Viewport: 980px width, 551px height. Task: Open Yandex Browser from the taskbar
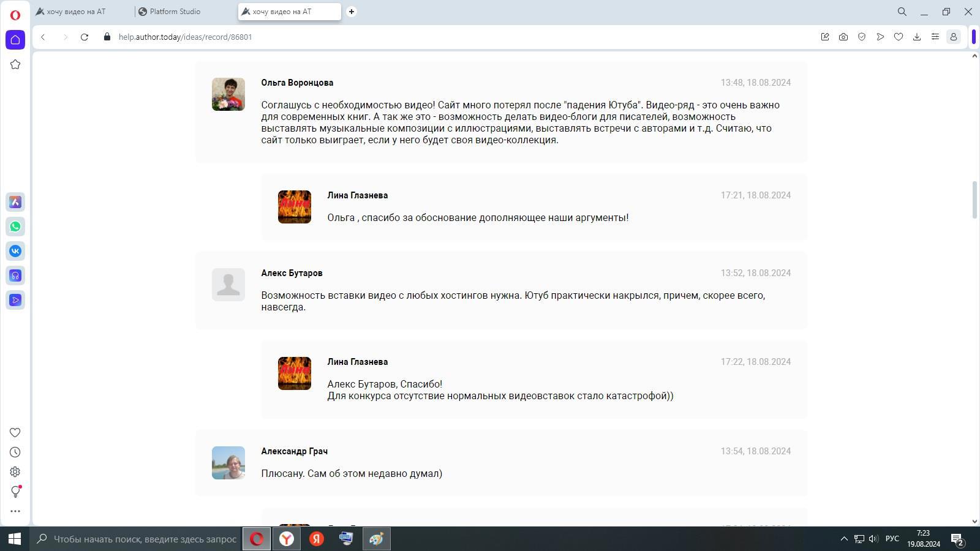[x=286, y=539]
